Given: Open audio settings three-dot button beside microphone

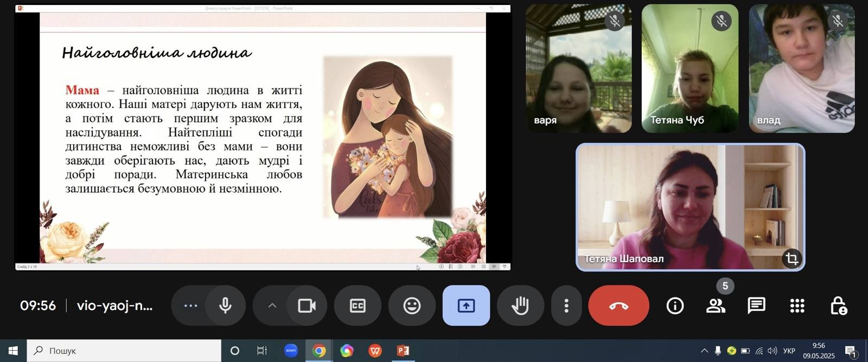Looking at the screenshot, I should click(x=190, y=306).
